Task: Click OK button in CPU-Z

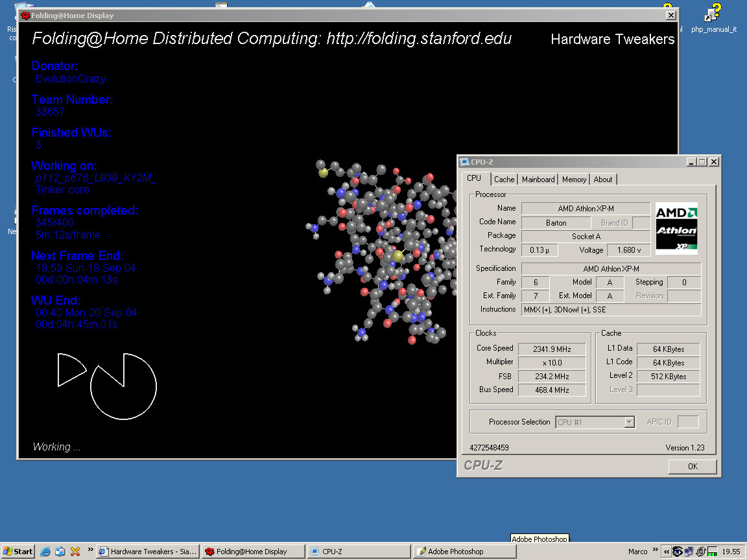Action: pos(693,467)
